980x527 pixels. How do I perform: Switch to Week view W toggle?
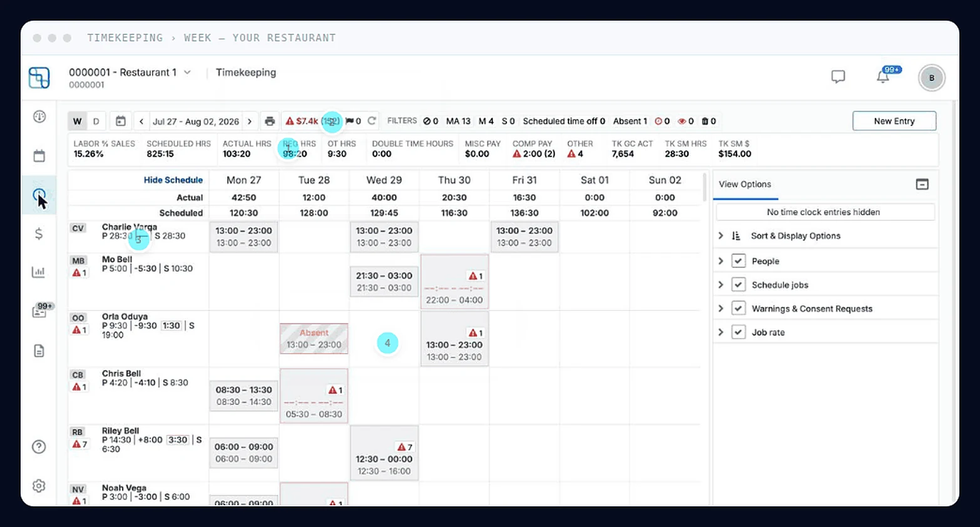pyautogui.click(x=78, y=121)
